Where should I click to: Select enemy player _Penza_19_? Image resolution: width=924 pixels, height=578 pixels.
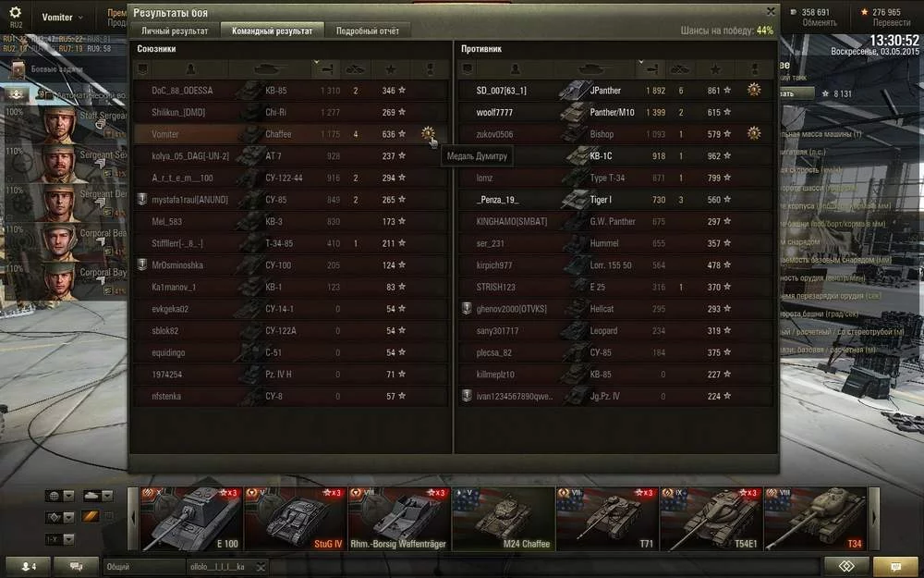pyautogui.click(x=497, y=200)
